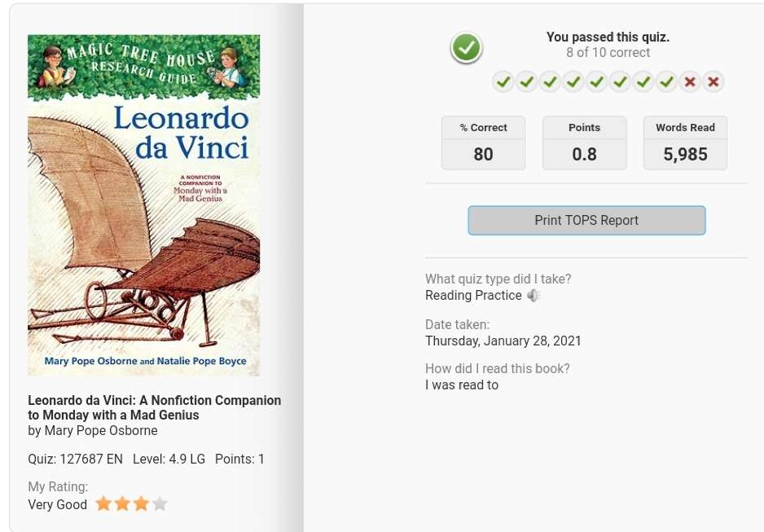
Task: Open the Leonardo da Vinci book cover
Action: 143,205
